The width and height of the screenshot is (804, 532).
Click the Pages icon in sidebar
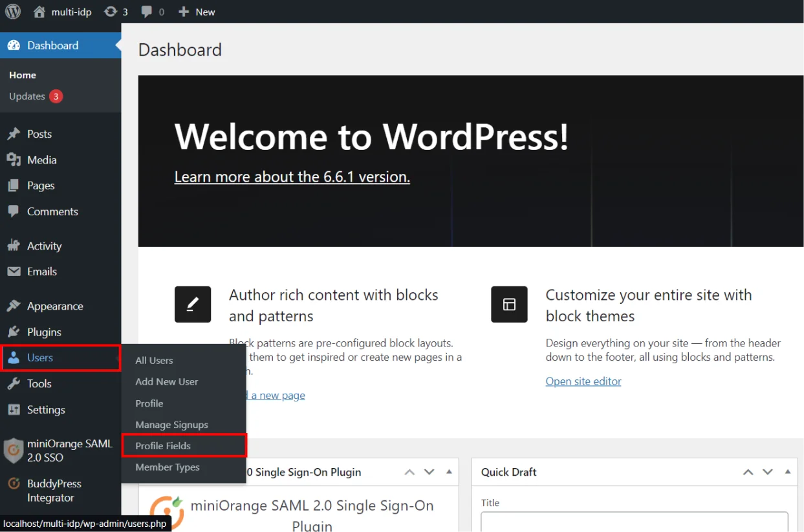(x=14, y=186)
